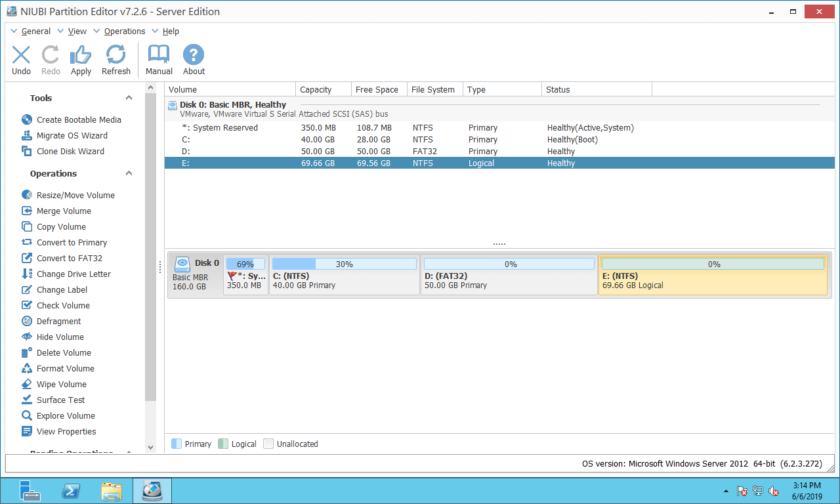This screenshot has width=840, height=504.
Task: Sort by the Free Space column header
Action: [377, 90]
